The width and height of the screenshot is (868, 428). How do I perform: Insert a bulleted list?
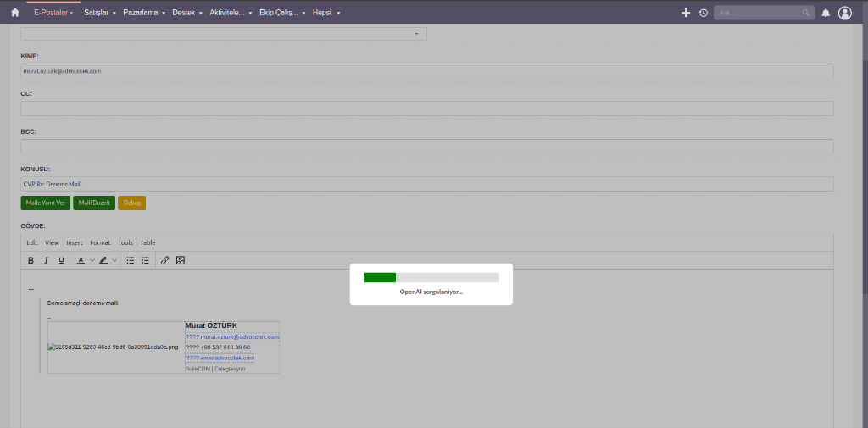click(x=130, y=260)
